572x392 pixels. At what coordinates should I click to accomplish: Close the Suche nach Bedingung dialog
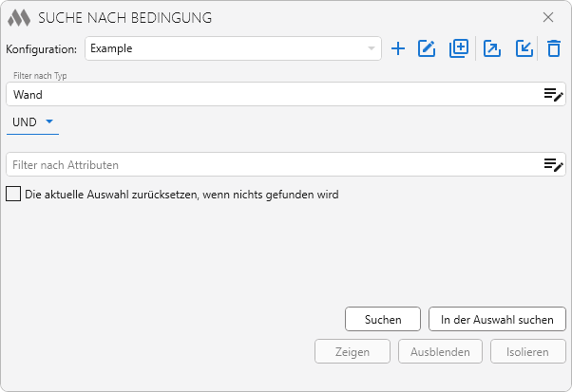pyautogui.click(x=548, y=17)
